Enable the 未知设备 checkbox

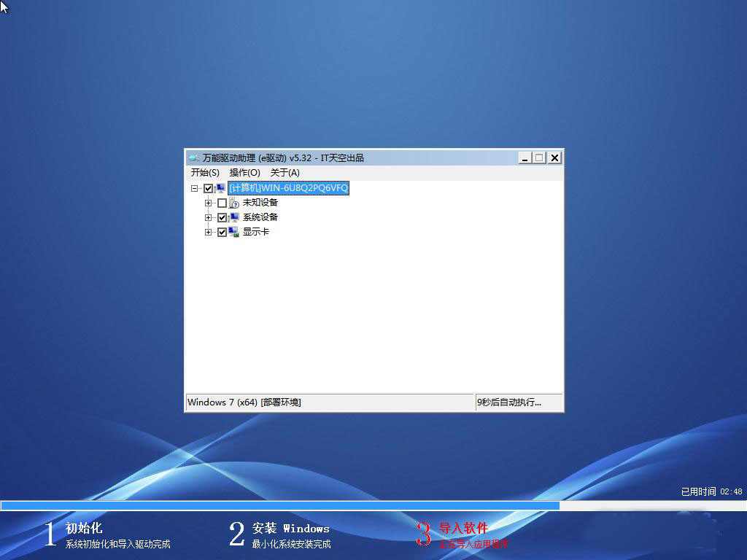(222, 203)
